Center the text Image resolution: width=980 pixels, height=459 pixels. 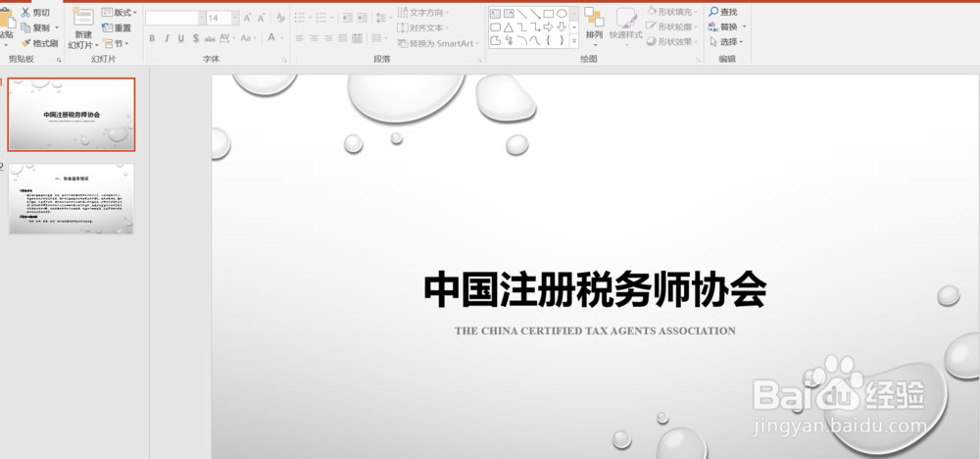tap(315, 38)
